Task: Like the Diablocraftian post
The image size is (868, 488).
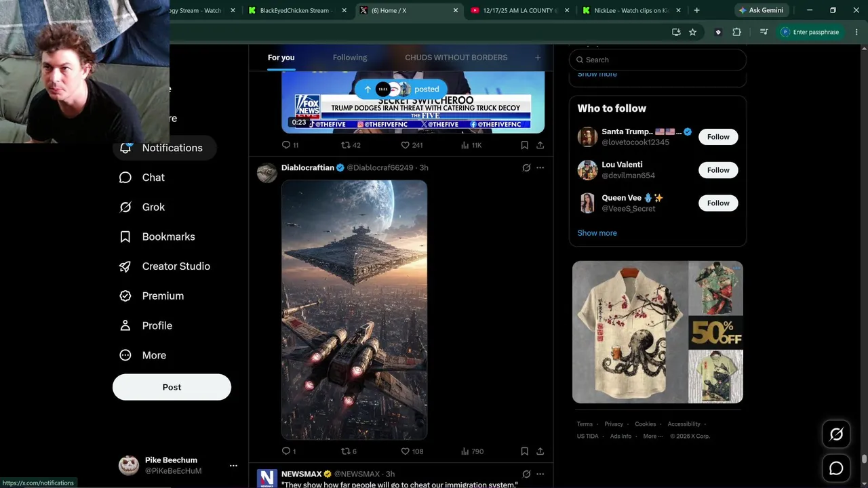Action: (x=412, y=451)
